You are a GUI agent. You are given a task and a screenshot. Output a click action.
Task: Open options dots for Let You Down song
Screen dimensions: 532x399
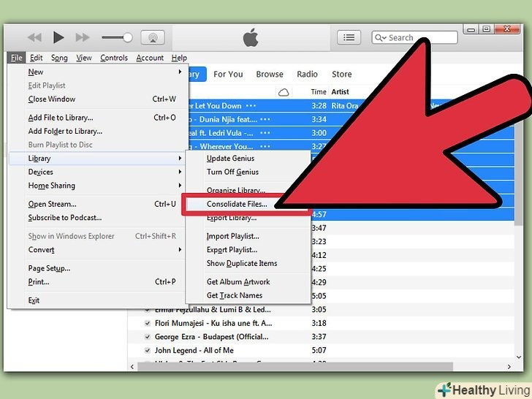pos(251,106)
